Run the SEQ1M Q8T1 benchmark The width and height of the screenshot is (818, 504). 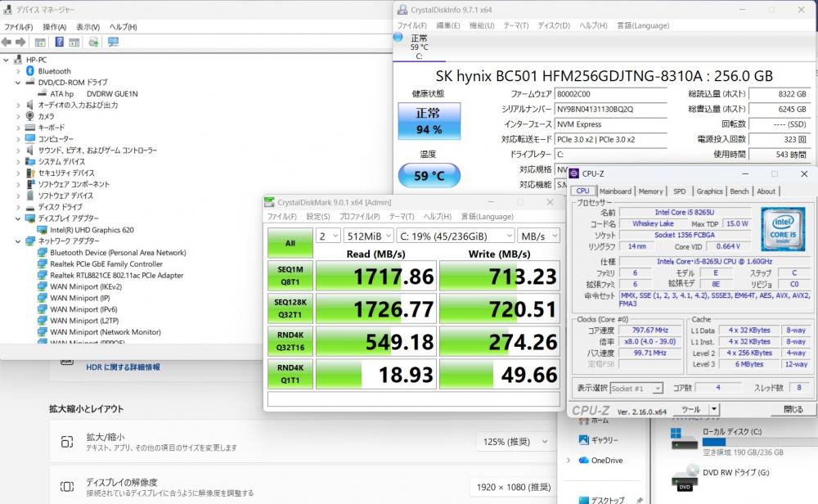pos(290,276)
